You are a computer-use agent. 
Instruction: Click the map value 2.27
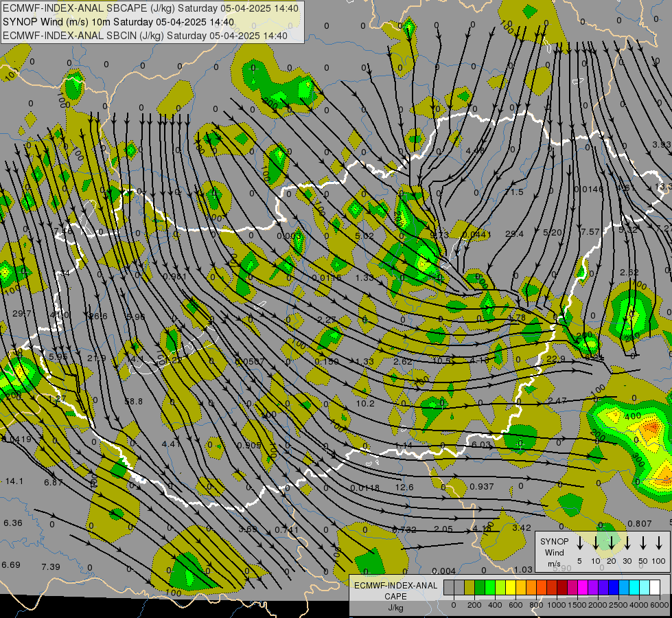tap(327, 319)
